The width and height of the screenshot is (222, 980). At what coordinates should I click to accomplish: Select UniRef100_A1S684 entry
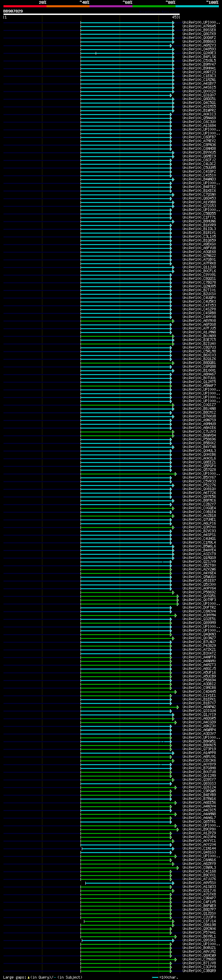199,126
